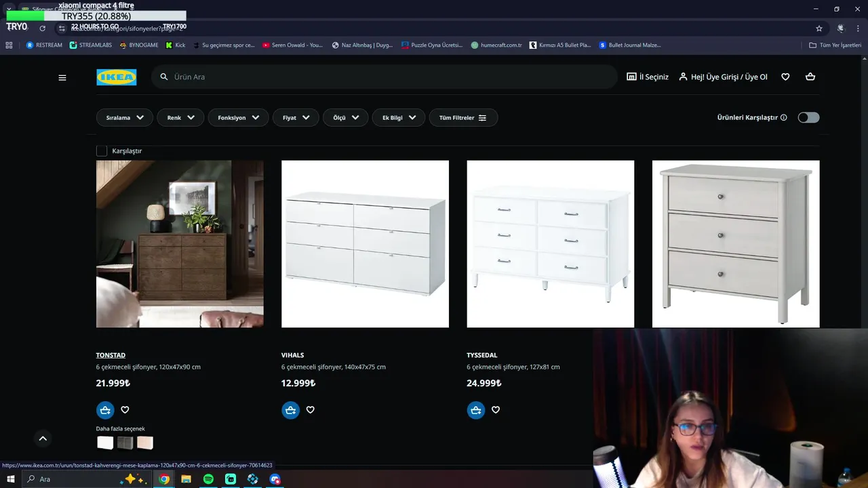
Task: Expand the Renk filter dropdown
Action: (x=180, y=118)
